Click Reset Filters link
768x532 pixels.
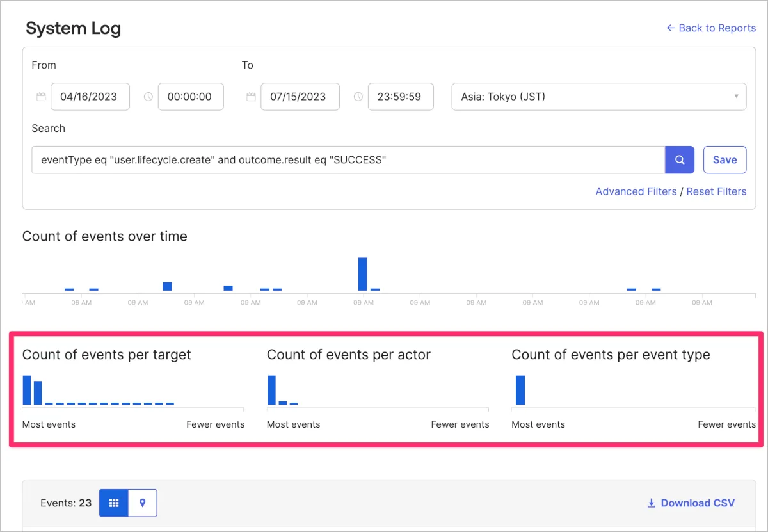click(716, 191)
